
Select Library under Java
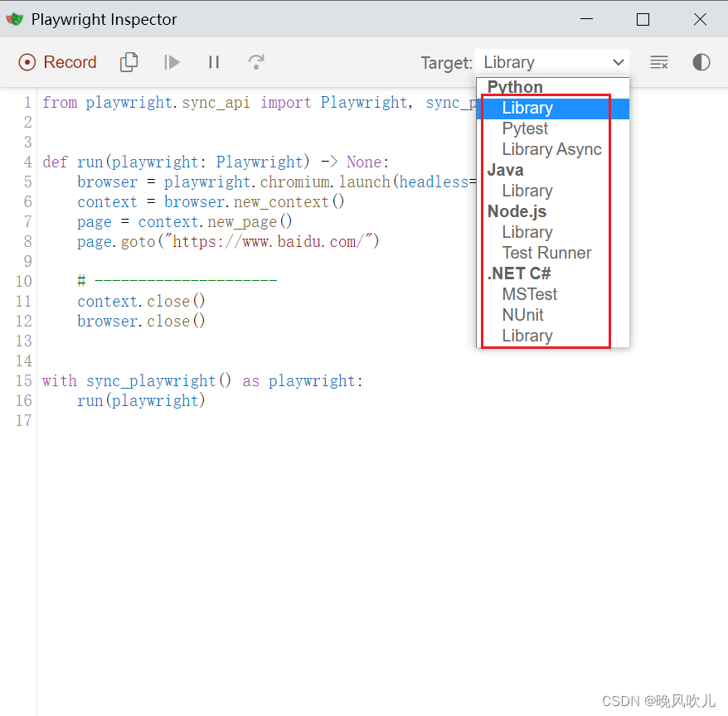point(553,191)
